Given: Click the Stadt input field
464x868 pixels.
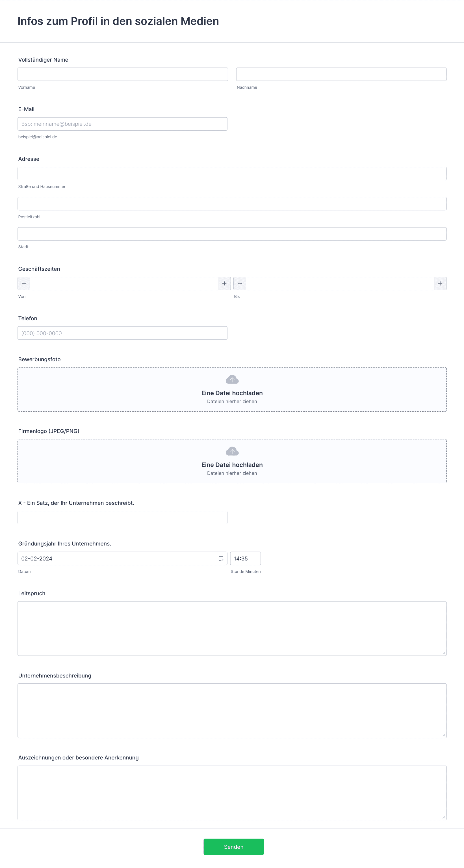Looking at the screenshot, I should tap(232, 233).
